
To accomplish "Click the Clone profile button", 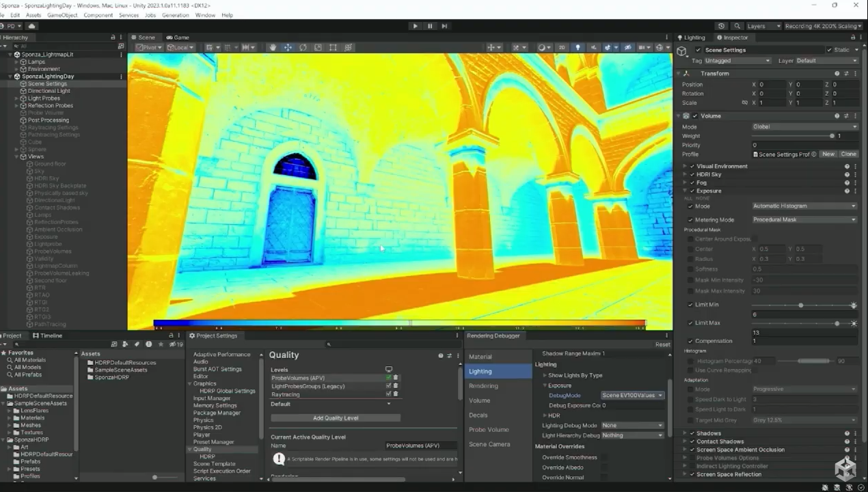I will pyautogui.click(x=848, y=154).
